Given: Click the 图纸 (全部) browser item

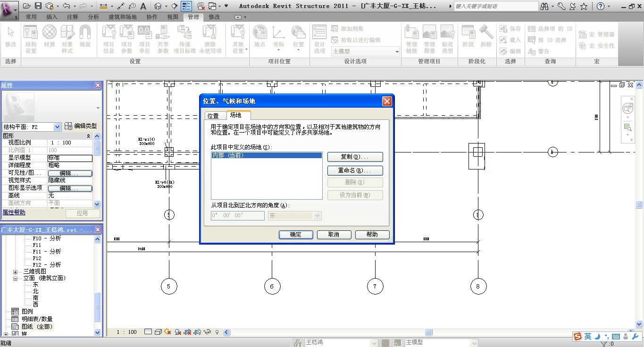Looking at the screenshot, I should [x=37, y=326].
